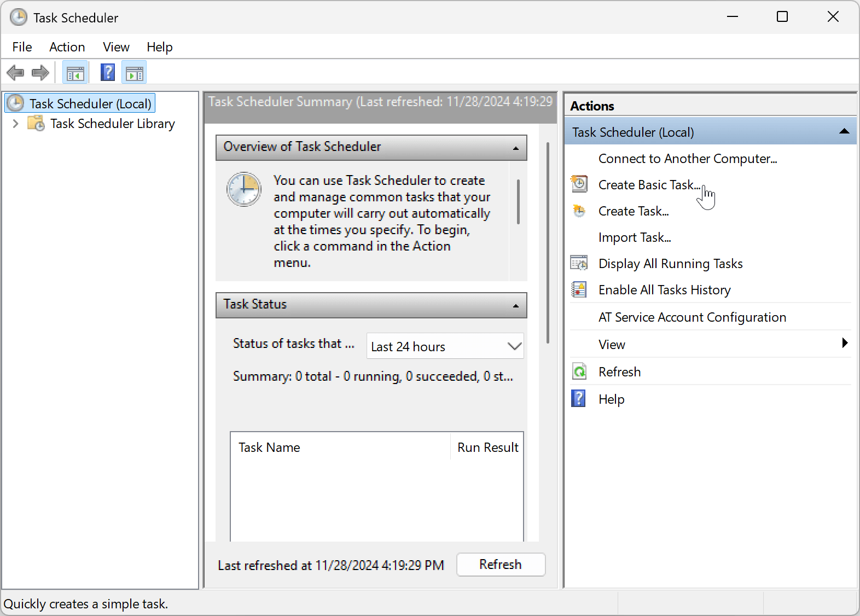Click the large clock icon in Overview section
The width and height of the screenshot is (860, 616).
click(244, 189)
